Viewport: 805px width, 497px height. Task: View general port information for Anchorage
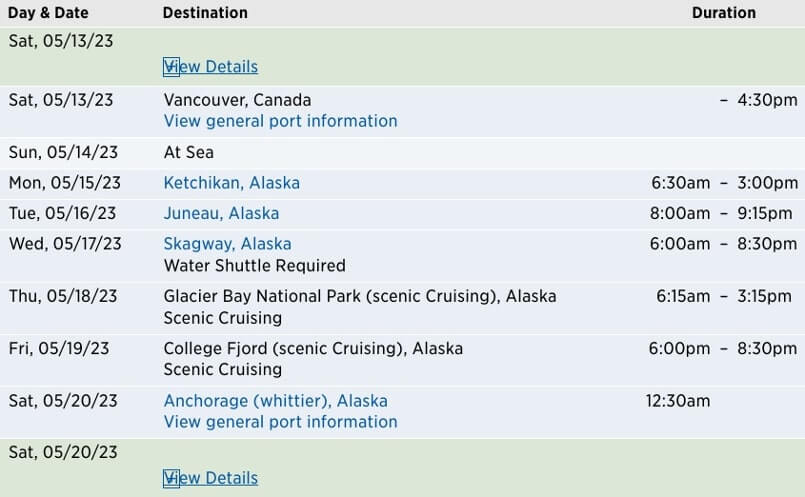click(280, 422)
